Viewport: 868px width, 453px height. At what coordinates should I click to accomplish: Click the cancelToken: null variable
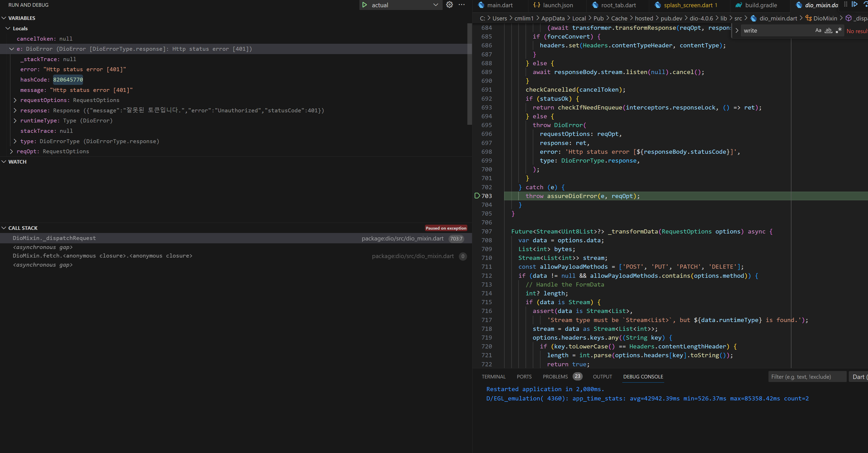coord(44,39)
